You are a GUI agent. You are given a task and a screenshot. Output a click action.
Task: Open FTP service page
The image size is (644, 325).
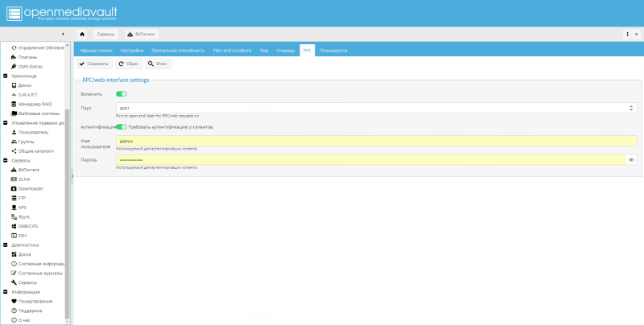coord(22,198)
